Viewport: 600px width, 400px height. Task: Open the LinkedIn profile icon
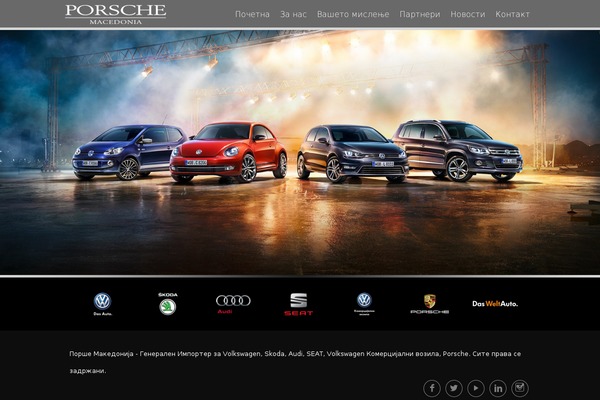[x=497, y=388]
